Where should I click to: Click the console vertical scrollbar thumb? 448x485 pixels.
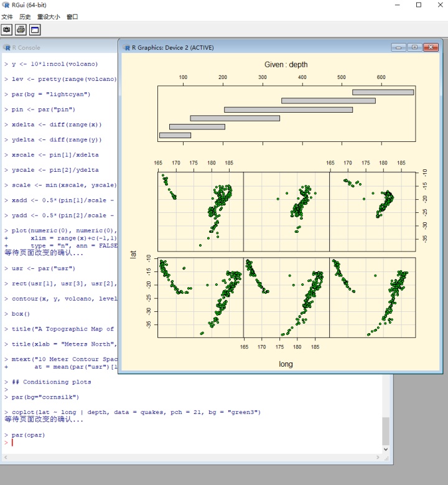pyautogui.click(x=386, y=431)
